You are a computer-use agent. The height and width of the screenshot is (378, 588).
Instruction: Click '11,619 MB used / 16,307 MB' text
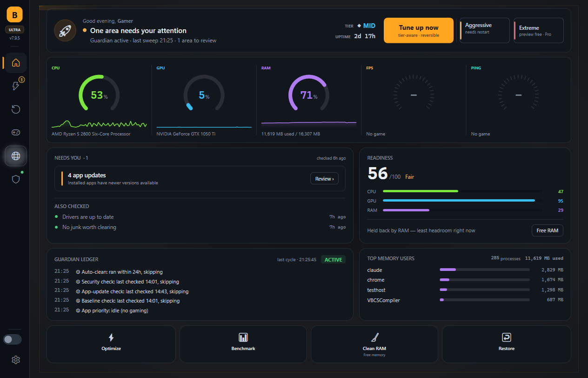[291, 134]
